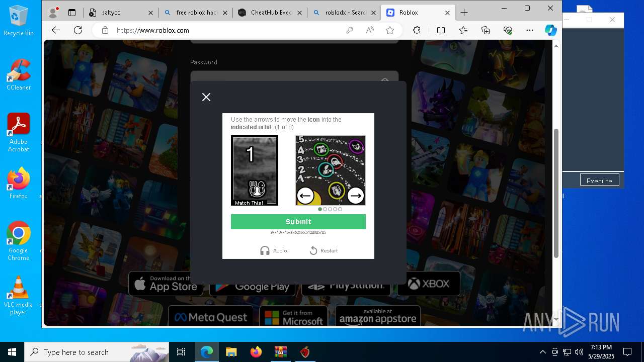The width and height of the screenshot is (644, 362).
Task: Click the amazon appstore badge
Action: click(378, 317)
